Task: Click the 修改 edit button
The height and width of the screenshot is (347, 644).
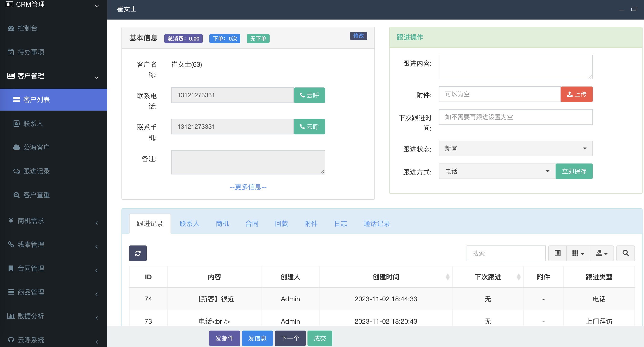Action: (x=358, y=36)
